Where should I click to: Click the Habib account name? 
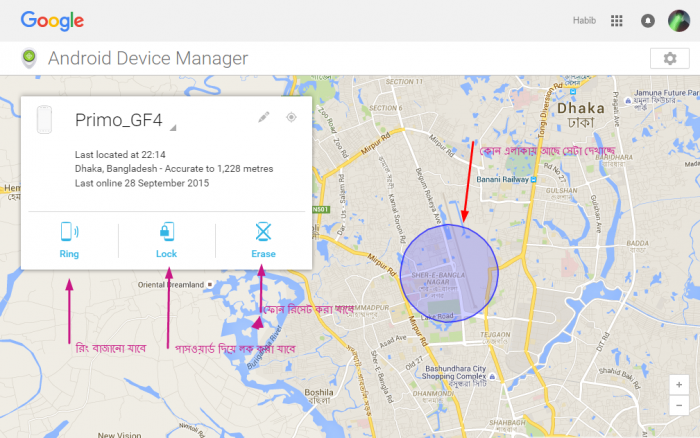(584, 21)
